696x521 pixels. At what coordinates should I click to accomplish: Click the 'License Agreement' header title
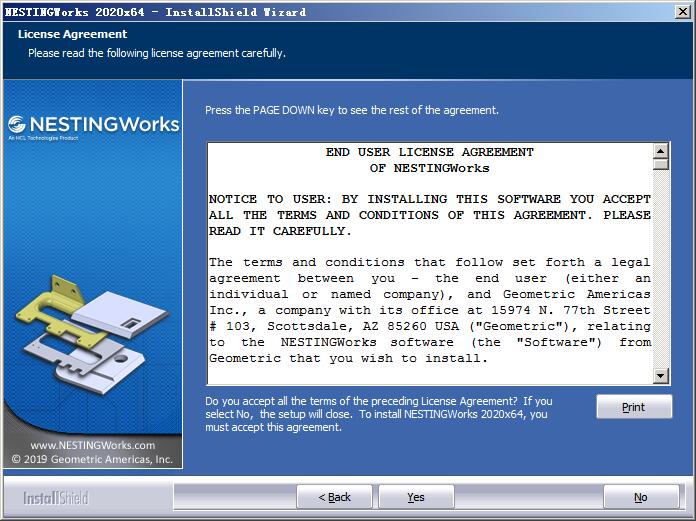pyautogui.click(x=72, y=34)
